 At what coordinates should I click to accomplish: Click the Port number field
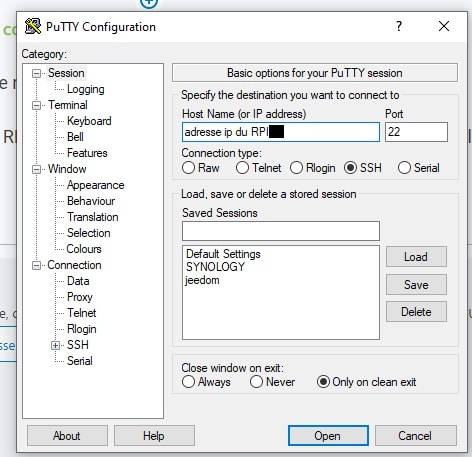point(416,132)
